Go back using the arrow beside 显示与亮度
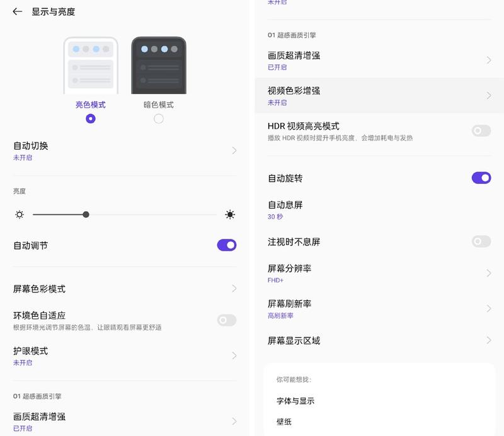Viewport: 504px width, 436px height. point(18,12)
